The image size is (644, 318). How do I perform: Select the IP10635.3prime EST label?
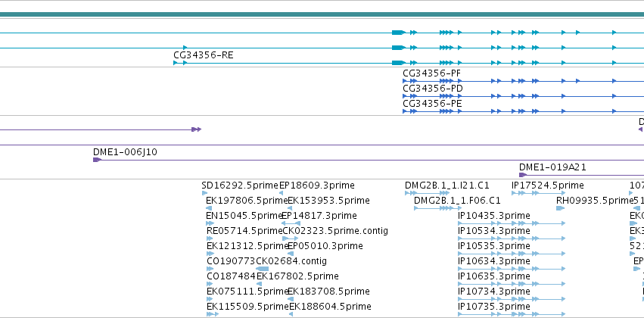(x=493, y=276)
